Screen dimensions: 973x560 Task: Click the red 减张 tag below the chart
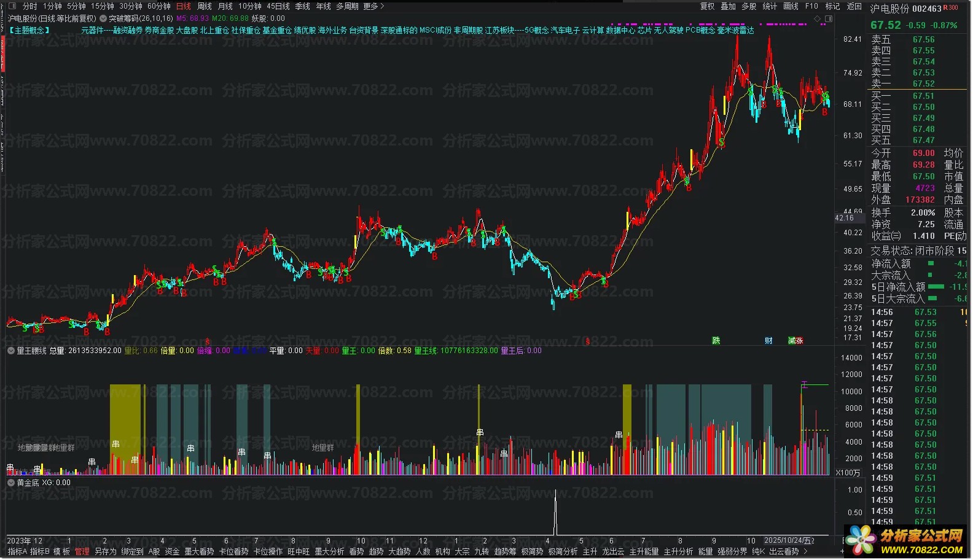pos(795,341)
